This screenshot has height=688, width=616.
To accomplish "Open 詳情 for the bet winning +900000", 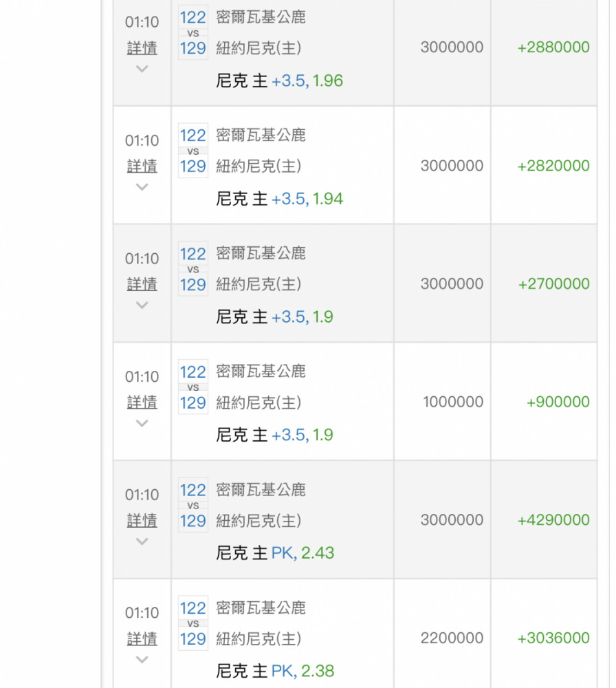I will (x=142, y=402).
